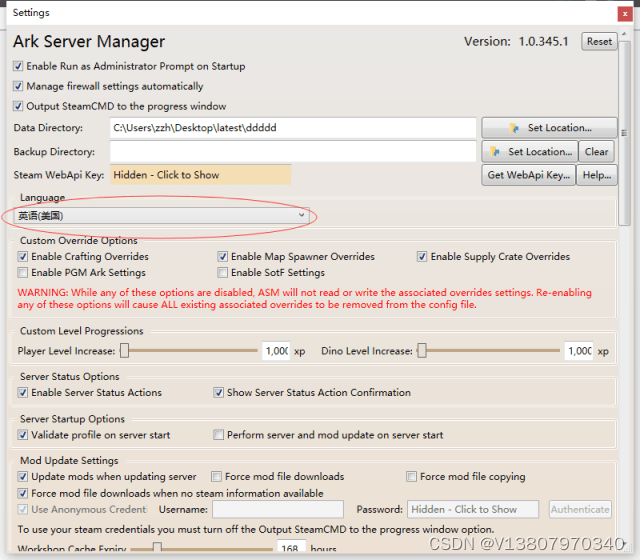Image resolution: width=640 pixels, height=560 pixels.
Task: Click the folder icon on Data Directory Set Location
Action: click(x=514, y=128)
